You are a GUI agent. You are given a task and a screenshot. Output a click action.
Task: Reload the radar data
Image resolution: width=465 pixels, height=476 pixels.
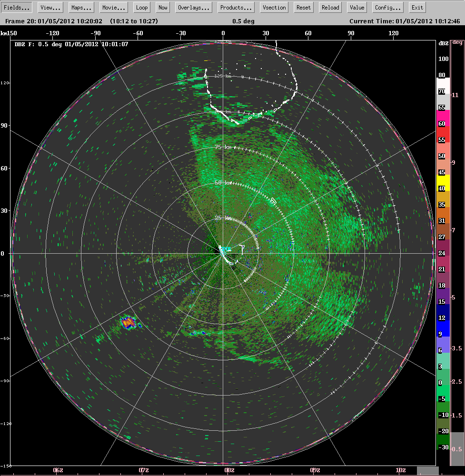(x=330, y=7)
